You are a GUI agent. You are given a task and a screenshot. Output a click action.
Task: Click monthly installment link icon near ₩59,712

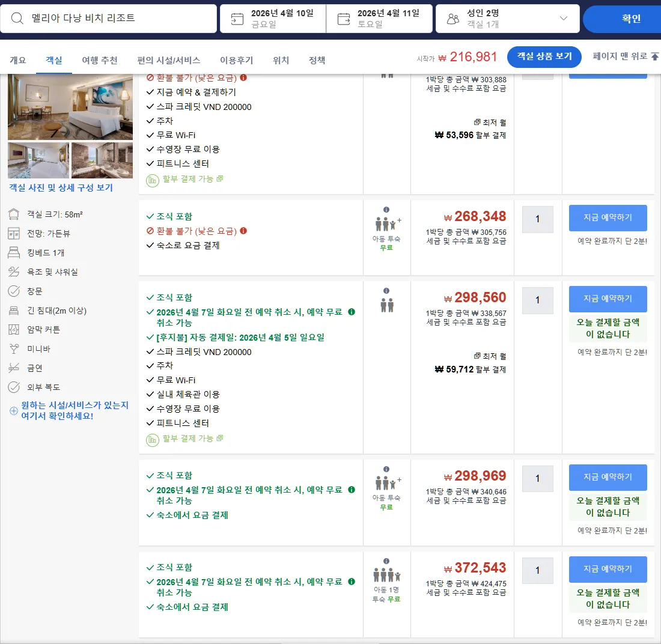tap(477, 356)
